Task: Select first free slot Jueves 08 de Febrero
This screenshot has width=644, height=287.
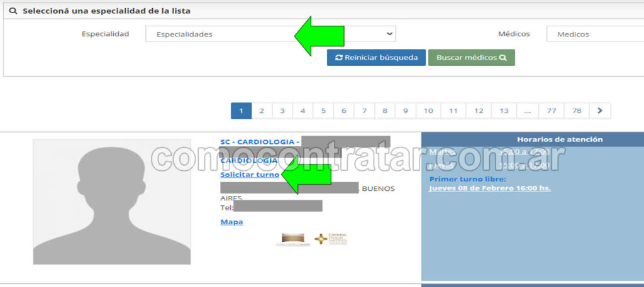Action: (489, 188)
